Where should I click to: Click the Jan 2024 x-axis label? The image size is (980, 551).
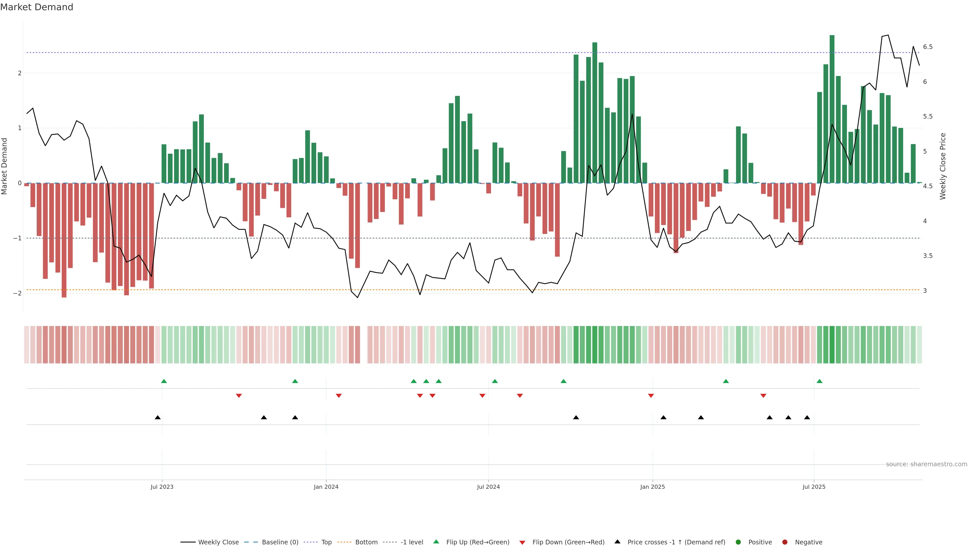tap(326, 487)
